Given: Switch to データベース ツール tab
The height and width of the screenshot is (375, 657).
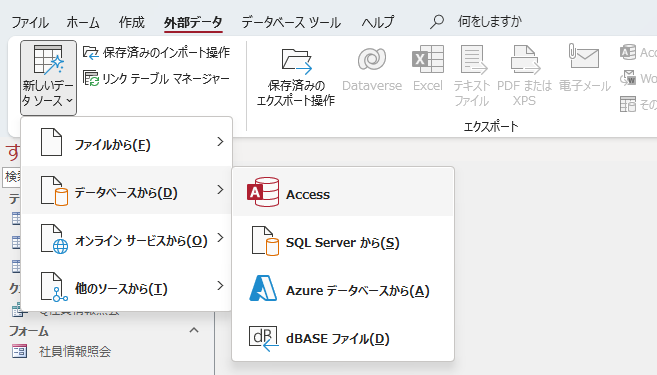Looking at the screenshot, I should 291,22.
